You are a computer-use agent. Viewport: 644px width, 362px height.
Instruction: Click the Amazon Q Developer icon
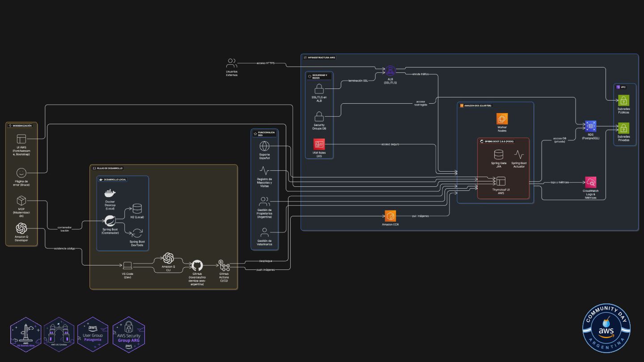point(21,228)
